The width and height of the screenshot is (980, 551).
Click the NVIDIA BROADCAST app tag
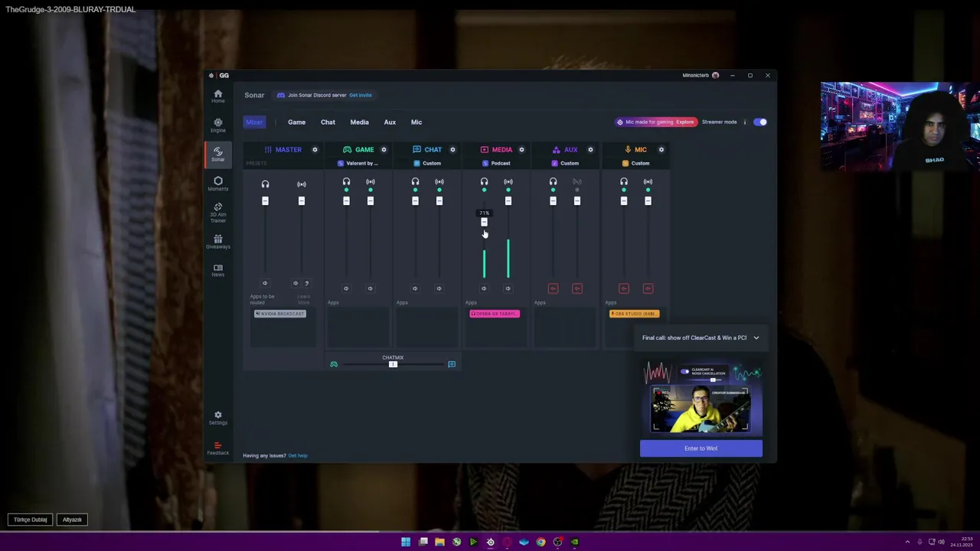(280, 314)
